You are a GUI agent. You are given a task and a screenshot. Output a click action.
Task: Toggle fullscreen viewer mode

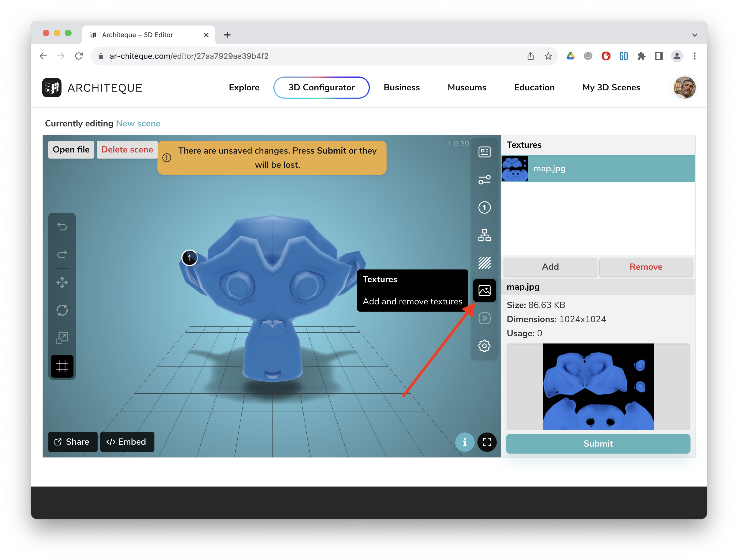[487, 442]
